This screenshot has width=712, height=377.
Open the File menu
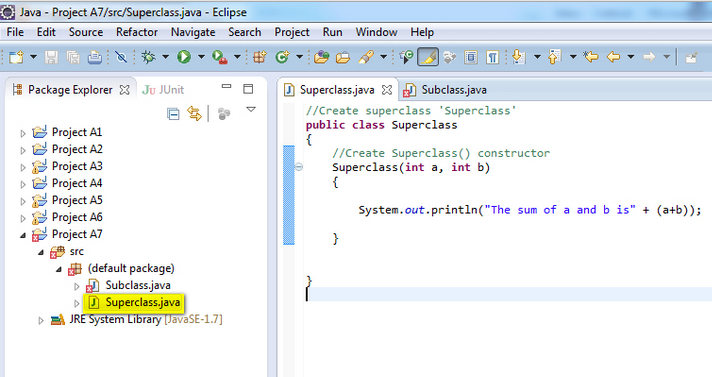click(15, 32)
